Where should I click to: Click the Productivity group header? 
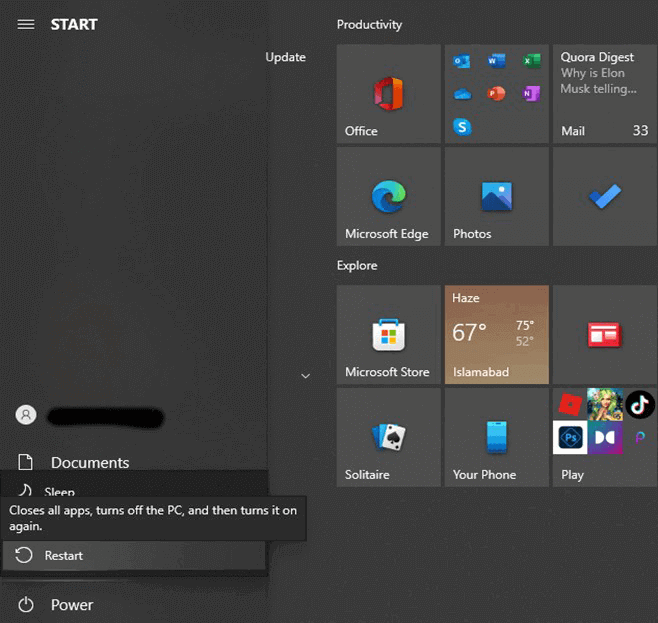click(369, 24)
